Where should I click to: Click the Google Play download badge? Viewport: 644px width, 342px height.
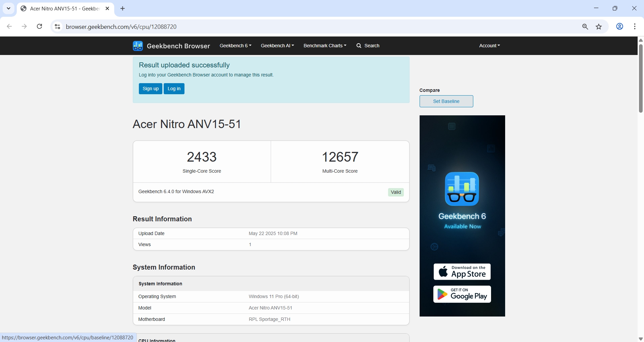(x=462, y=294)
